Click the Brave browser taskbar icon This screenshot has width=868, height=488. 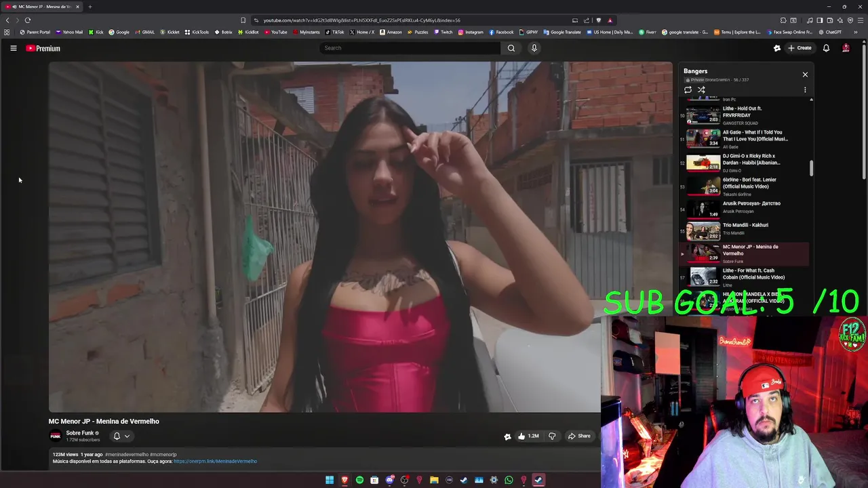[x=344, y=480]
